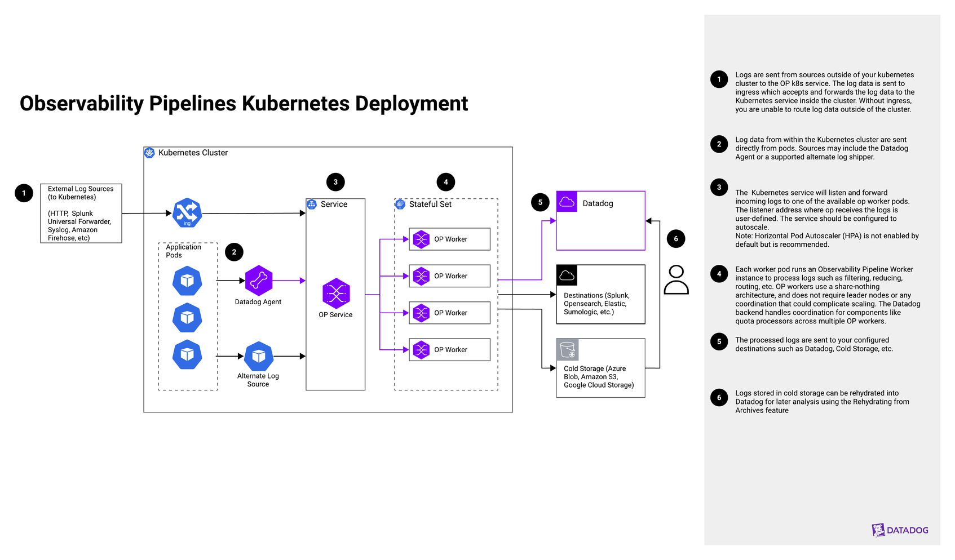Click the Destinations (Splunk, Opensearch, Elastic) text

(596, 304)
